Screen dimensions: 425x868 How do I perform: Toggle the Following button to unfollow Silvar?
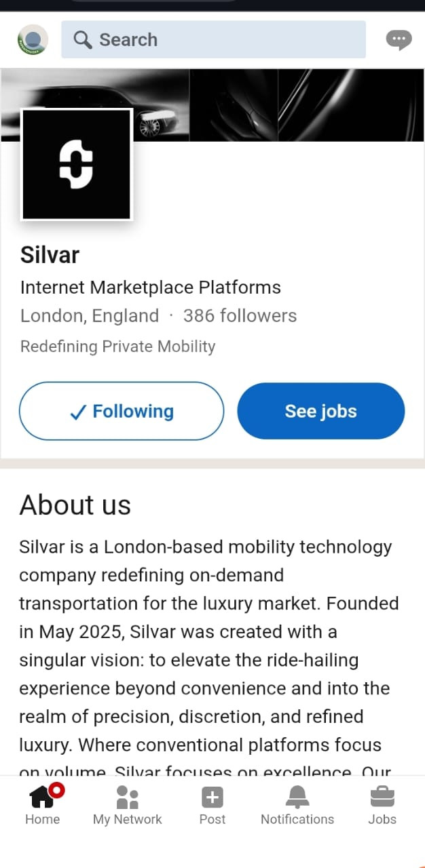point(122,411)
